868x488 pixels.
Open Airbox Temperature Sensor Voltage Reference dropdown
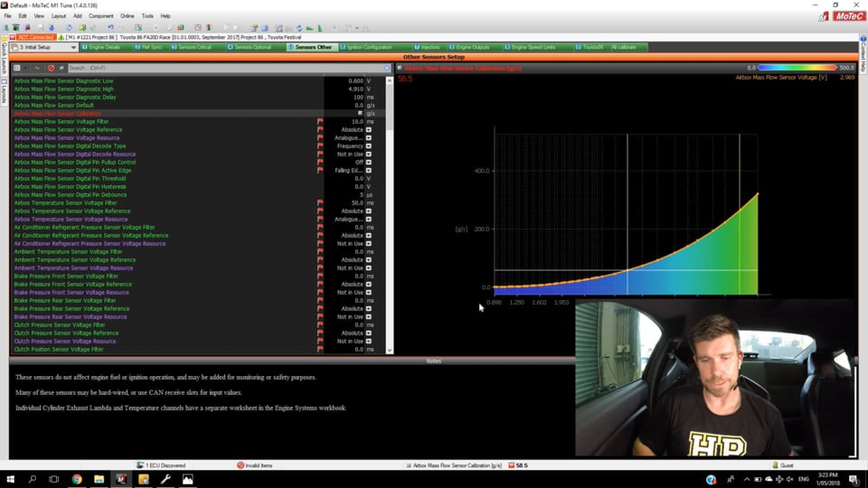(x=369, y=211)
